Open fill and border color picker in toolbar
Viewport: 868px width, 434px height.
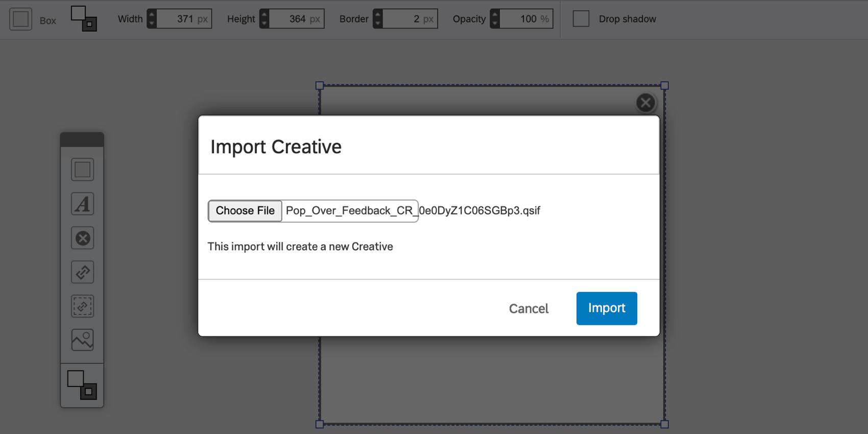point(84,19)
